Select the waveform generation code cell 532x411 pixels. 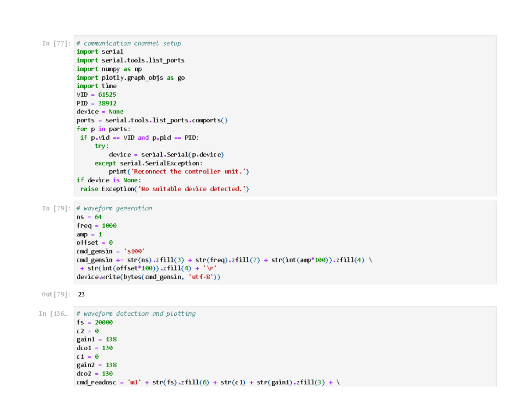285,243
